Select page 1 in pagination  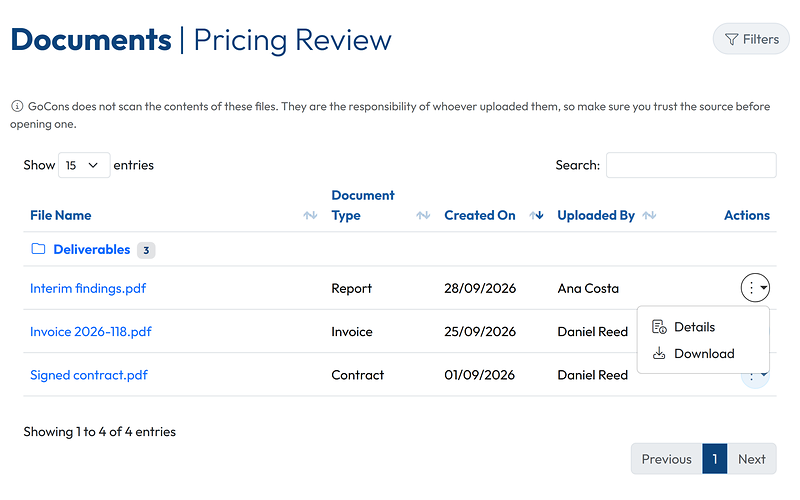click(715, 459)
